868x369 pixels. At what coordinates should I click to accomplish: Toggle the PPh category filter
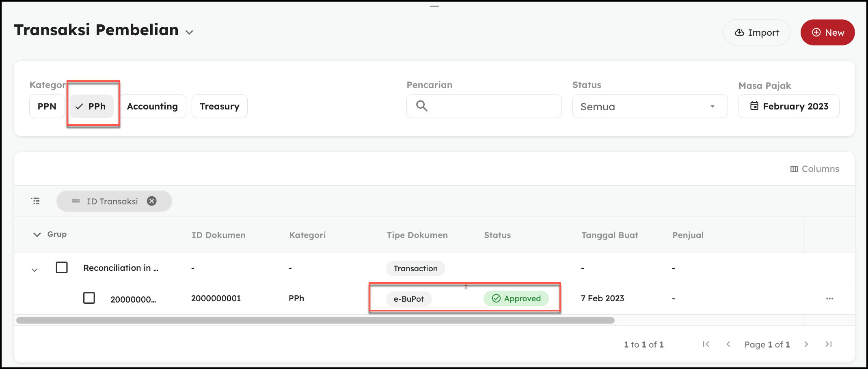[91, 106]
